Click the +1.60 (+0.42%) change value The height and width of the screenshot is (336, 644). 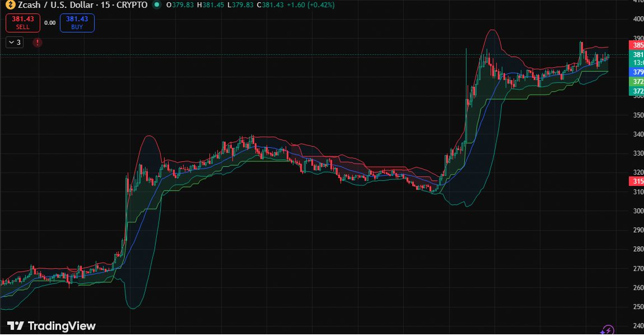(310, 5)
